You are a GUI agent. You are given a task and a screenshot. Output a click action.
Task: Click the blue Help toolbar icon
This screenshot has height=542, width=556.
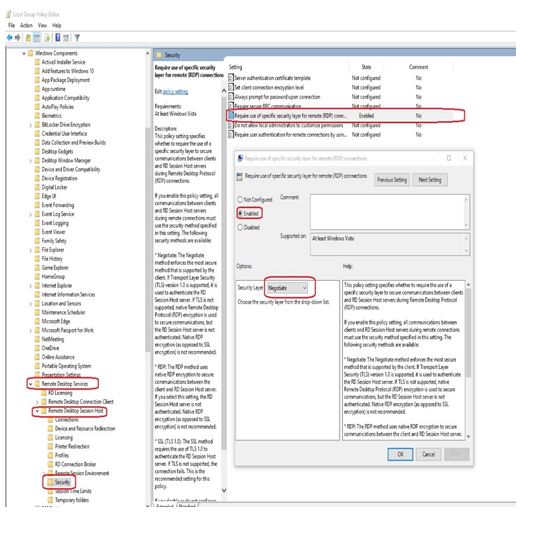point(57,37)
